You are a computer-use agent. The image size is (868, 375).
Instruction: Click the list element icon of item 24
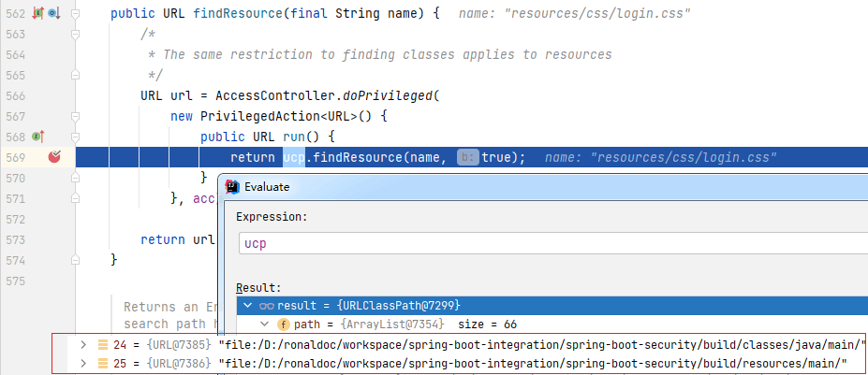click(102, 344)
